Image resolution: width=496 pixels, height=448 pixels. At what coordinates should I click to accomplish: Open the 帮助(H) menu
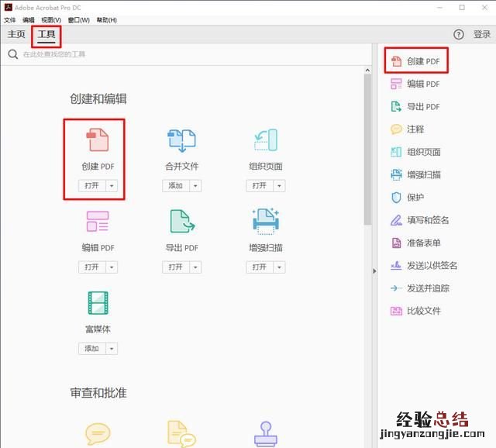click(x=107, y=20)
